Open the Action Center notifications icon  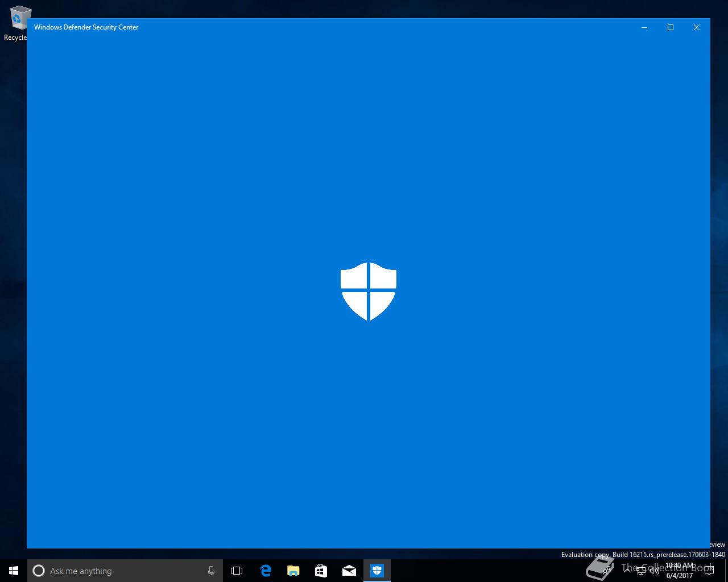pyautogui.click(x=709, y=571)
